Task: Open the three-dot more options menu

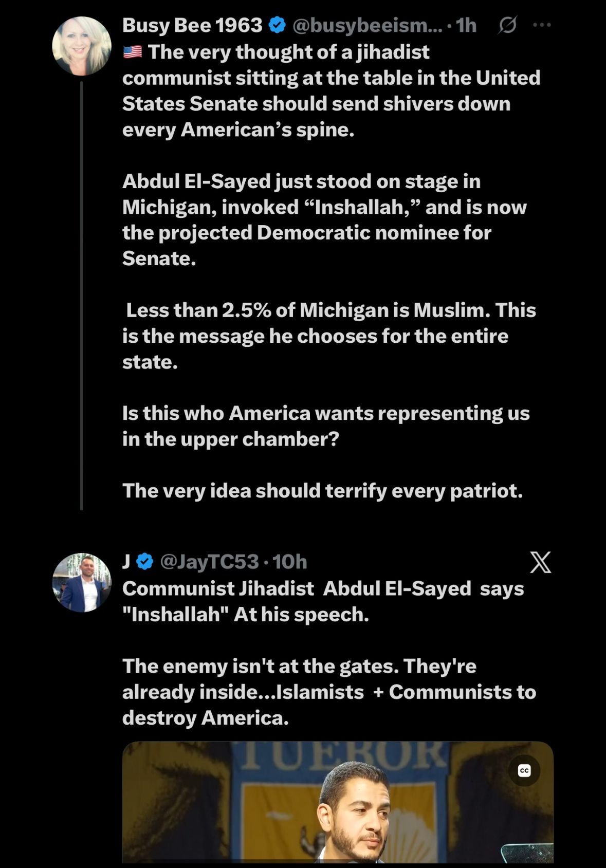Action: pos(542,25)
